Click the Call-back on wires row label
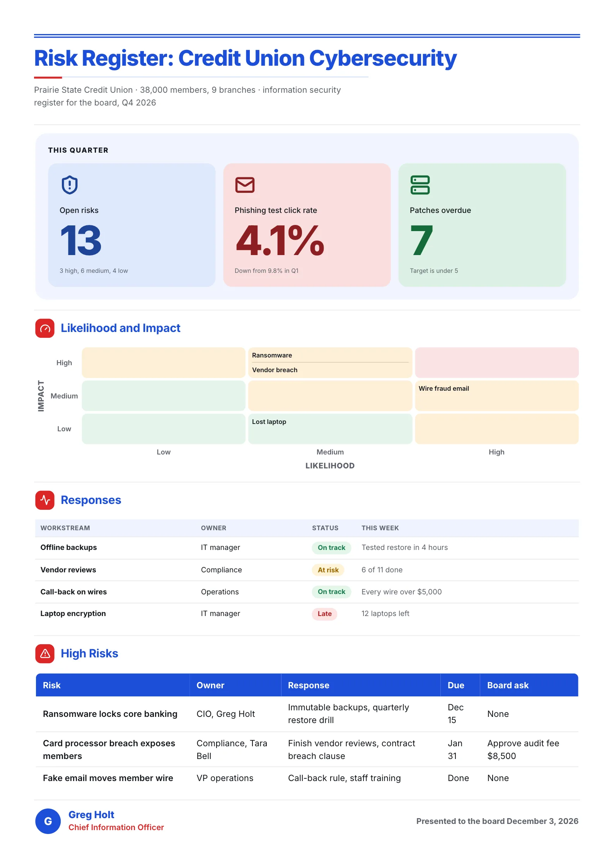The image size is (614, 868). coord(73,592)
